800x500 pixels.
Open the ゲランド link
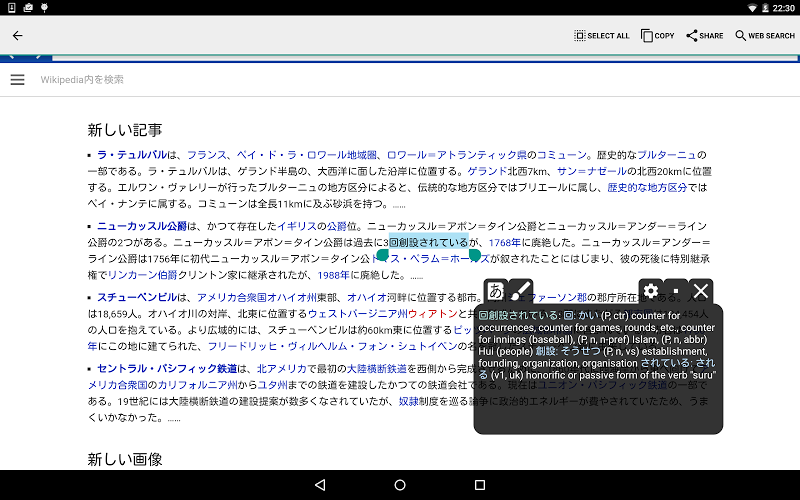(x=487, y=171)
